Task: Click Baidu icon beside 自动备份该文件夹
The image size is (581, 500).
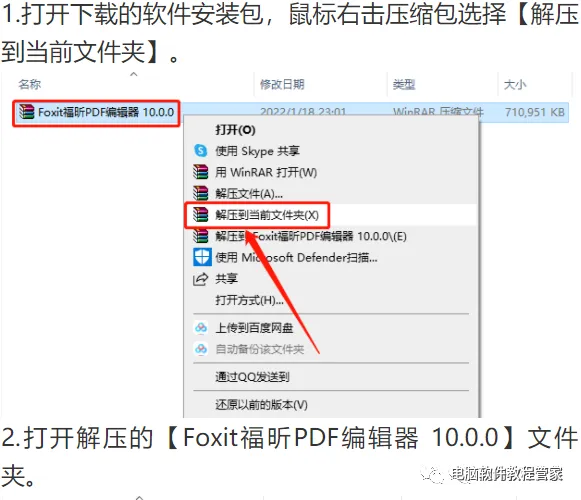Action: [201, 349]
